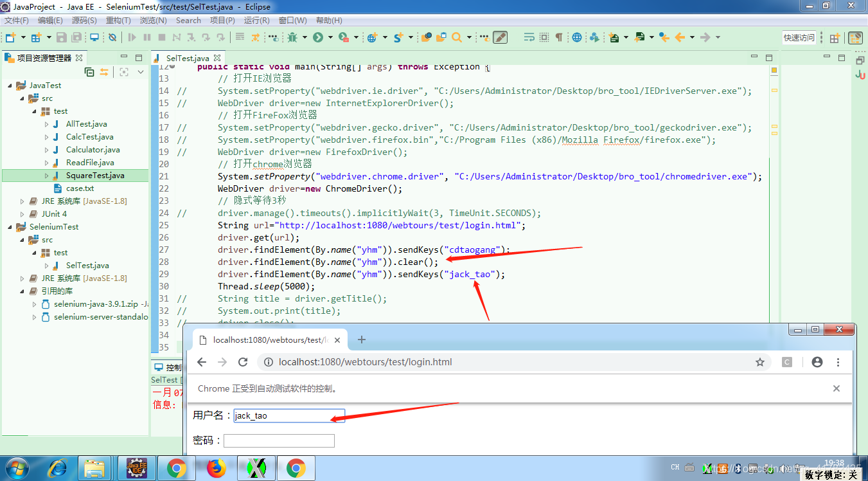
Task: Click the Save icon in toolbar
Action: [x=62, y=37]
